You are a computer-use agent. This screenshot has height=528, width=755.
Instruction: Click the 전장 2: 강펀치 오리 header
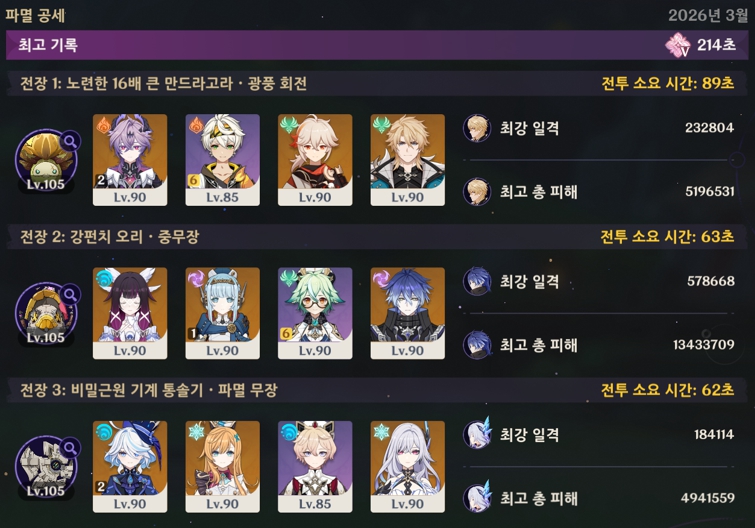[110, 237]
